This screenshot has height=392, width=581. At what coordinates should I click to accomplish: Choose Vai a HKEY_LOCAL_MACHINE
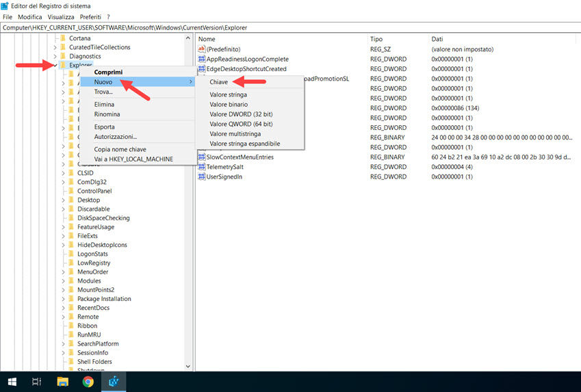(138, 159)
